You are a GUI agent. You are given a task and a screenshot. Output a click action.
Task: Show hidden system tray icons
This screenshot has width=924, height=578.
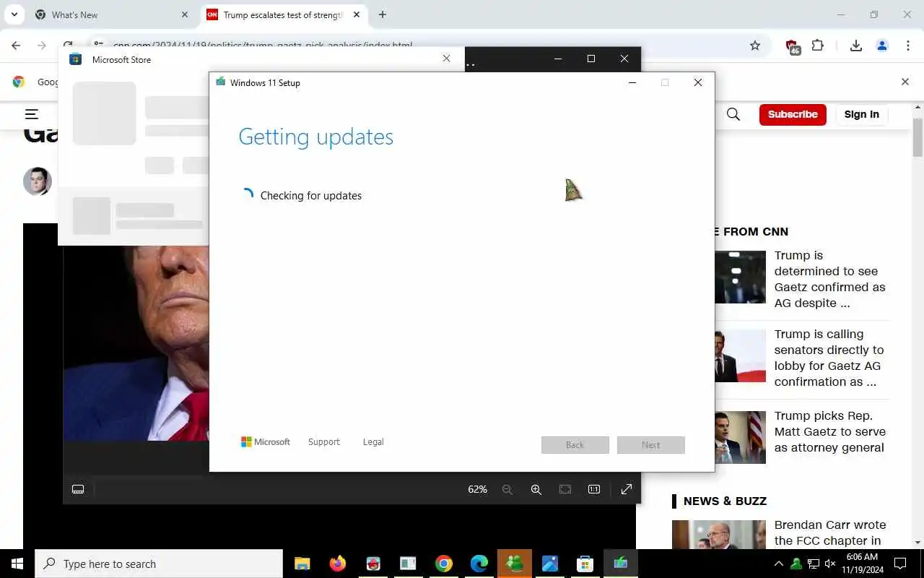coord(778,564)
